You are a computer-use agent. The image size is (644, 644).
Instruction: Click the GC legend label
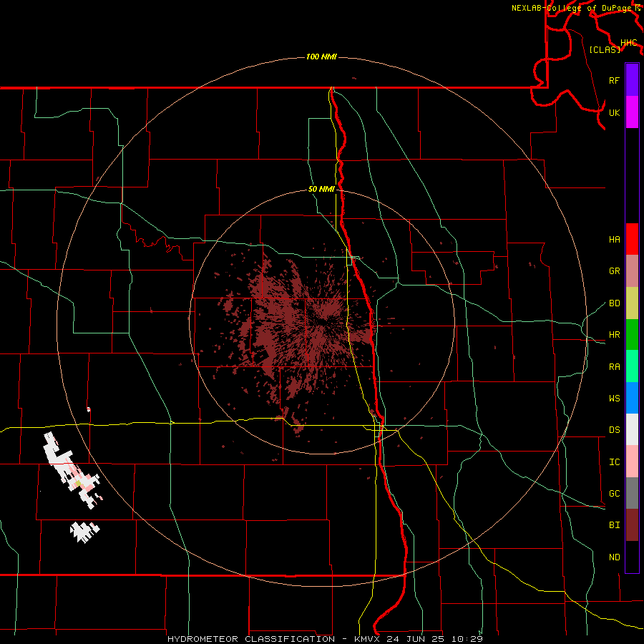[x=614, y=494]
